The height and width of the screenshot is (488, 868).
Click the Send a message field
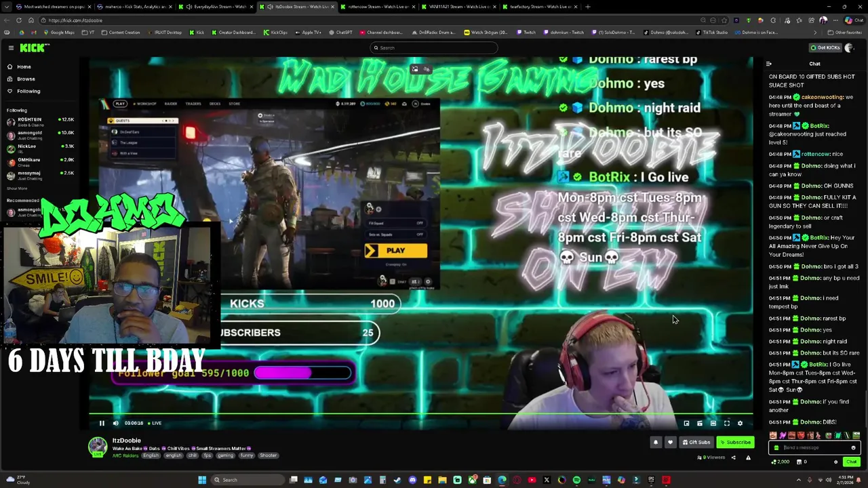click(x=815, y=447)
